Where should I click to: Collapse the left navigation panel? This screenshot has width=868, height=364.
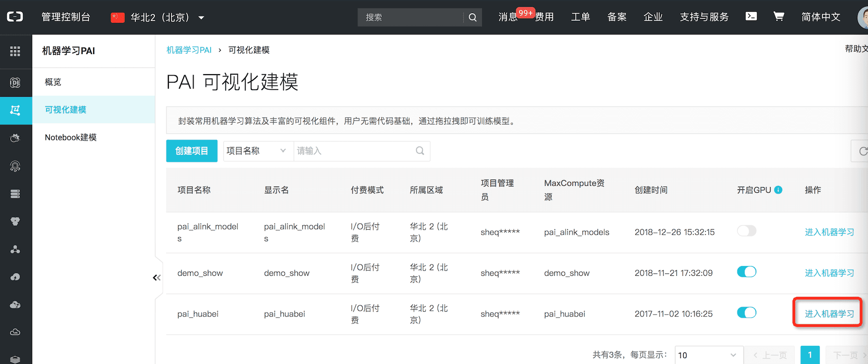(x=157, y=278)
